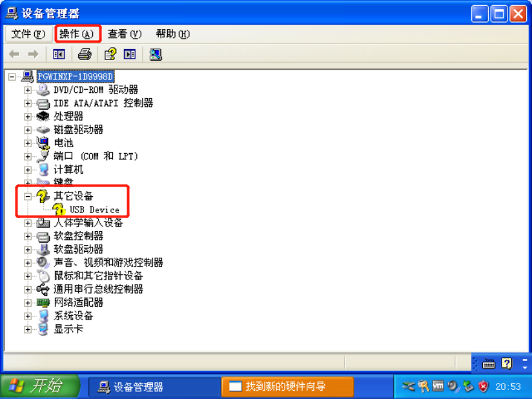The image size is (532, 399).
Task: Expand the DVD/CD-ROM 驱动器 node
Action: coord(28,90)
